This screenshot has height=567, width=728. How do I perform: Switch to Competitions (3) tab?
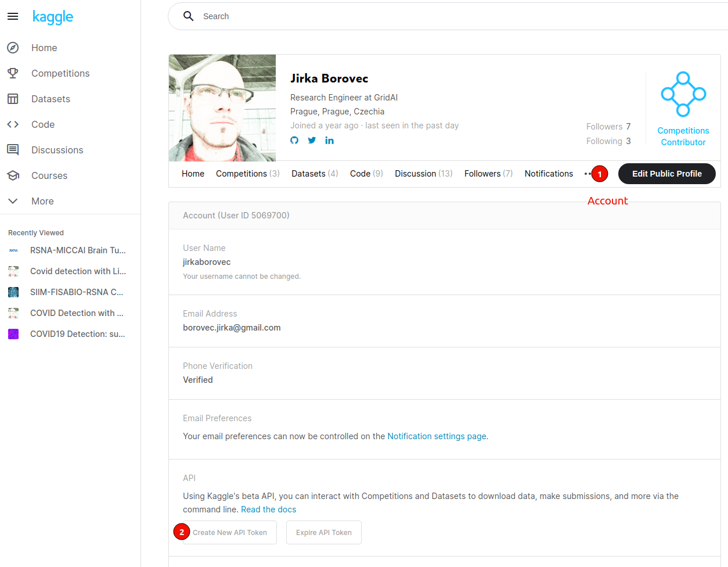tap(248, 174)
